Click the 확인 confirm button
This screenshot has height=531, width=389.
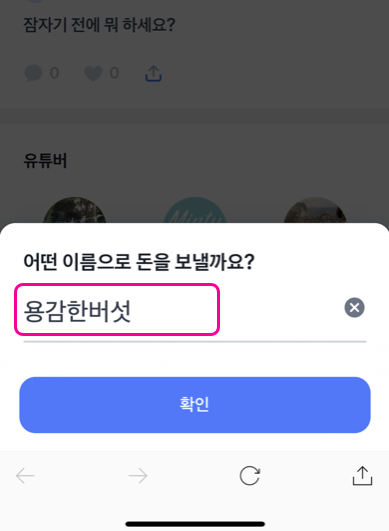point(195,405)
